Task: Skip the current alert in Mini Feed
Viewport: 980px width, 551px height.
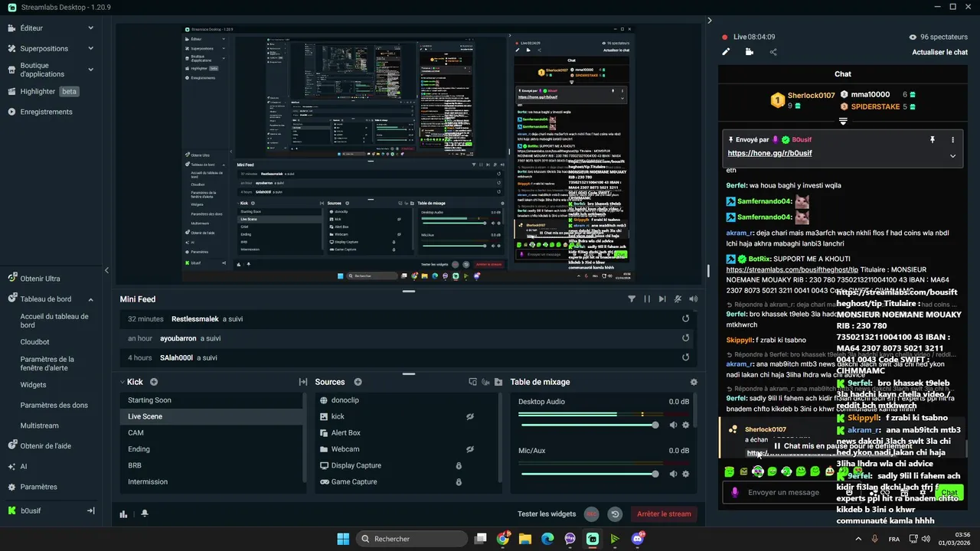Action: (662, 299)
